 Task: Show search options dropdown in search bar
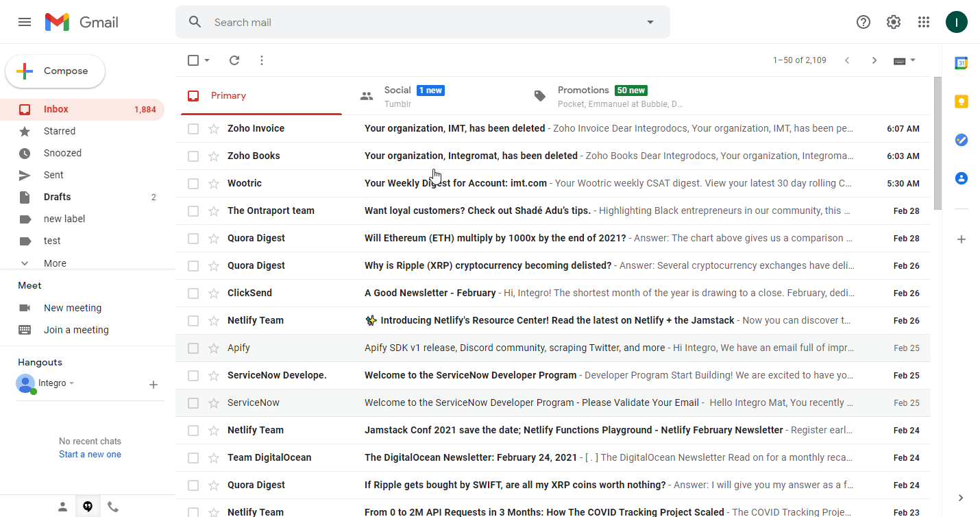pyautogui.click(x=650, y=22)
